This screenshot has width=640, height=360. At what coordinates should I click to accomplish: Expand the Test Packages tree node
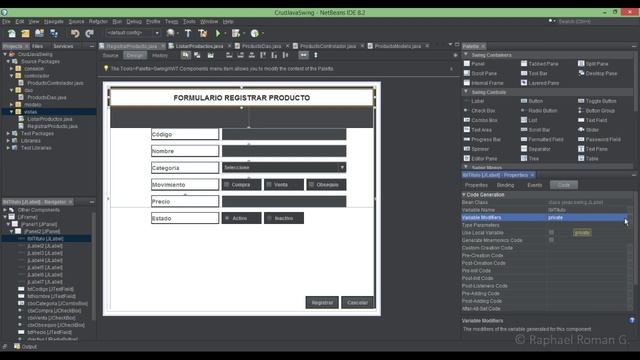[8, 133]
